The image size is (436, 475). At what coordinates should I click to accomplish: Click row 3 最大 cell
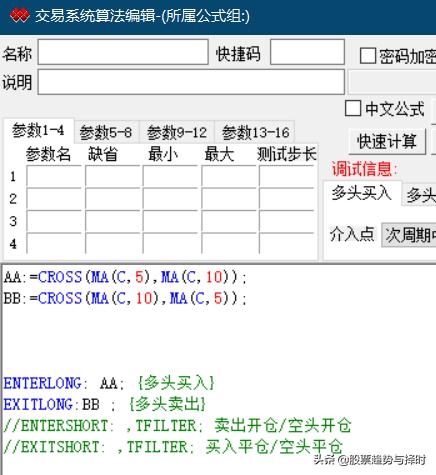click(x=229, y=221)
